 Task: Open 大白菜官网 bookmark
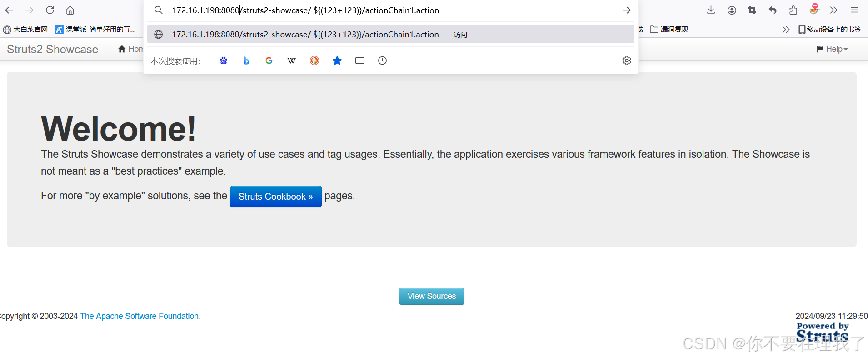tap(25, 30)
